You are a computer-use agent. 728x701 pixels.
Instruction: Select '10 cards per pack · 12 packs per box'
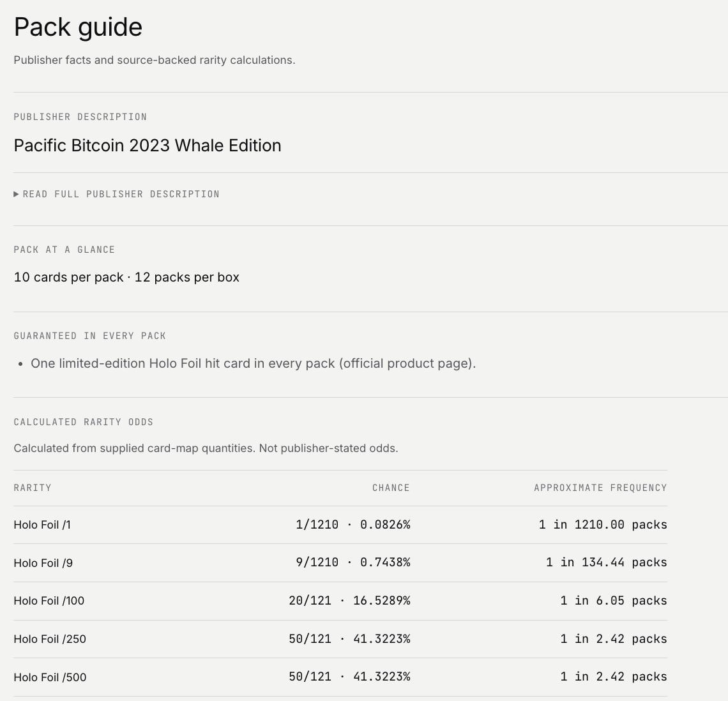point(126,277)
